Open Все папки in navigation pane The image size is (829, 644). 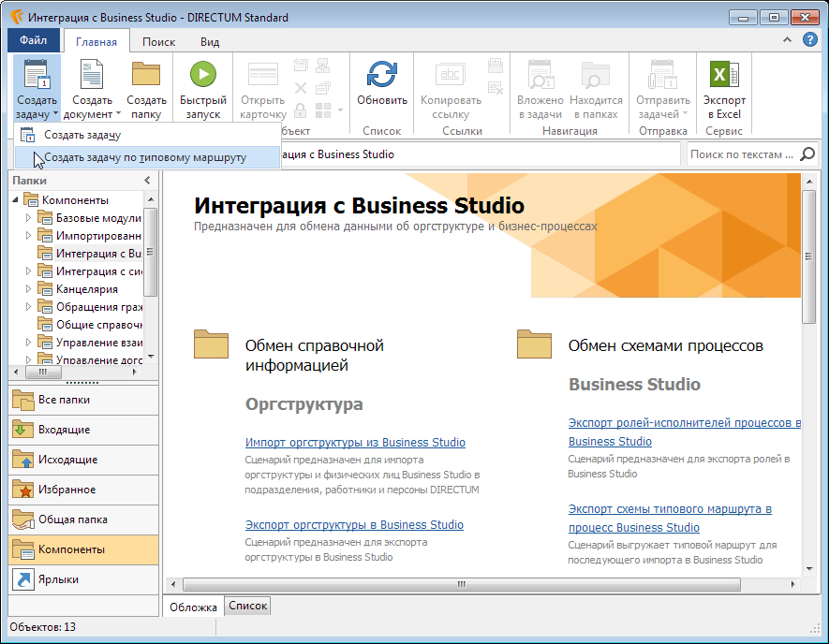tap(83, 400)
